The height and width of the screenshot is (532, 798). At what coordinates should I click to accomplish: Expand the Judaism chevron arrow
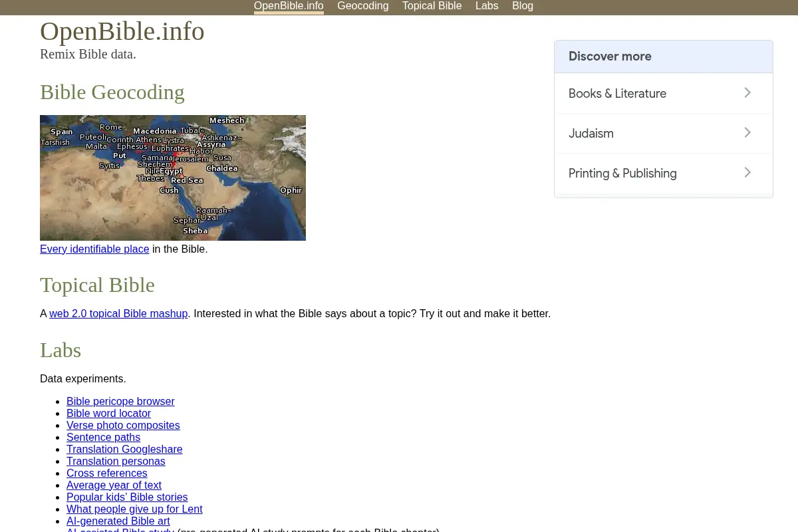click(747, 133)
